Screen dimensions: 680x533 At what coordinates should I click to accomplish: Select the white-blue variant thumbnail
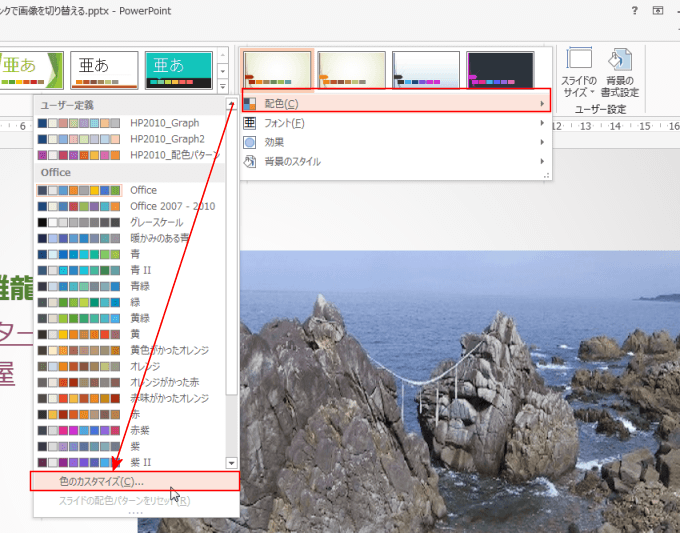(426, 70)
